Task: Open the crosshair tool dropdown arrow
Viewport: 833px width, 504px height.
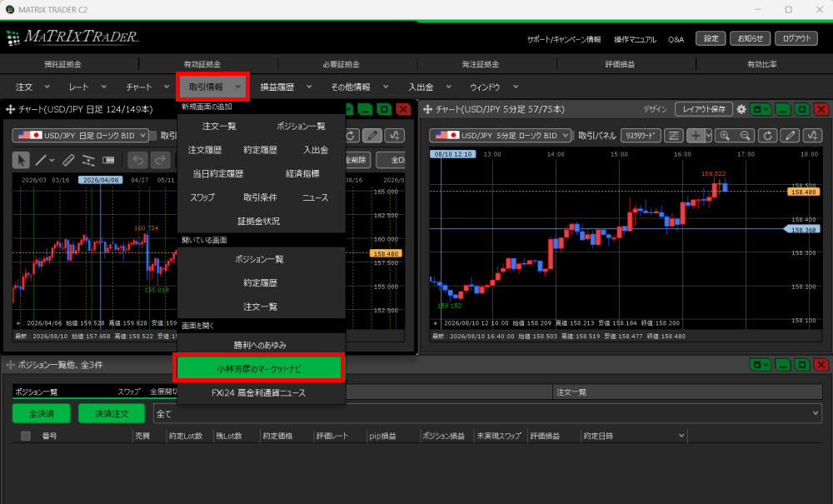Action: 708,136
